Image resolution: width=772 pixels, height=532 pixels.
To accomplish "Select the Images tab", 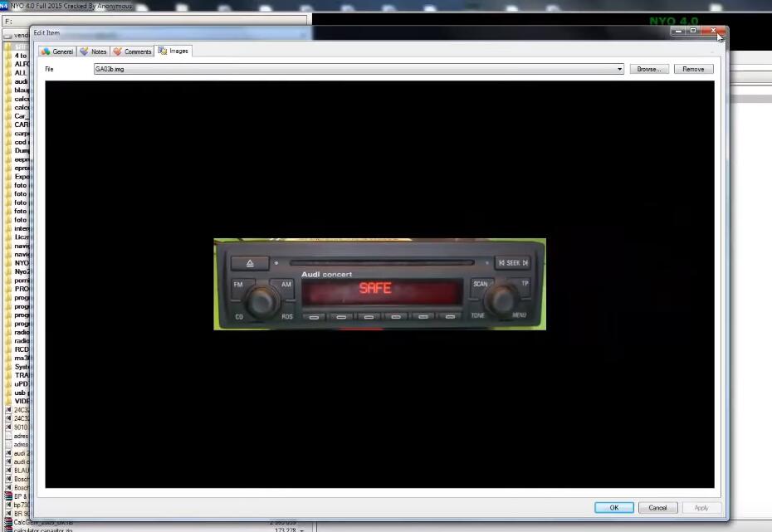I will (173, 51).
